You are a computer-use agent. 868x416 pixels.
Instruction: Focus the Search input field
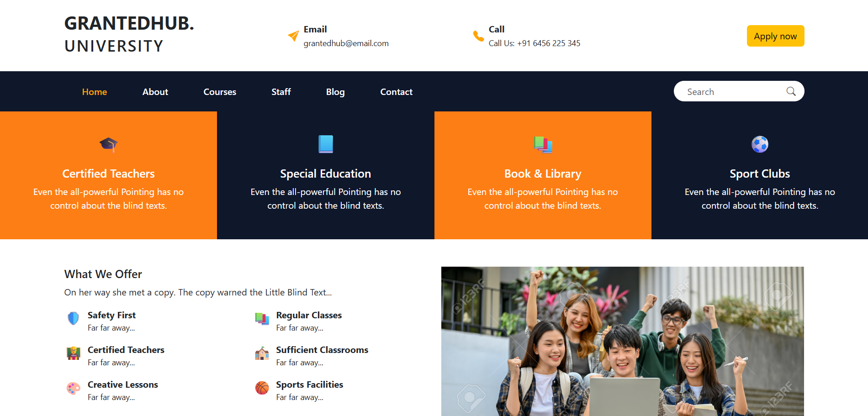pos(739,91)
